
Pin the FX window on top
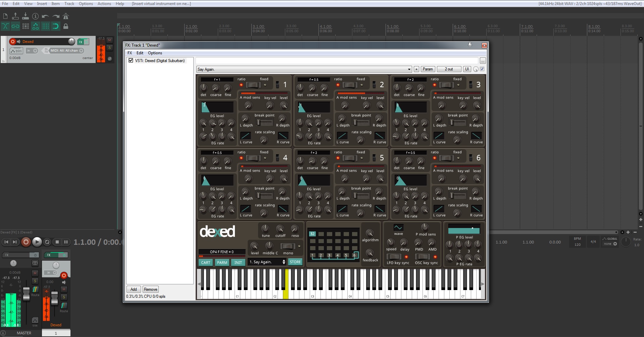pos(470,45)
